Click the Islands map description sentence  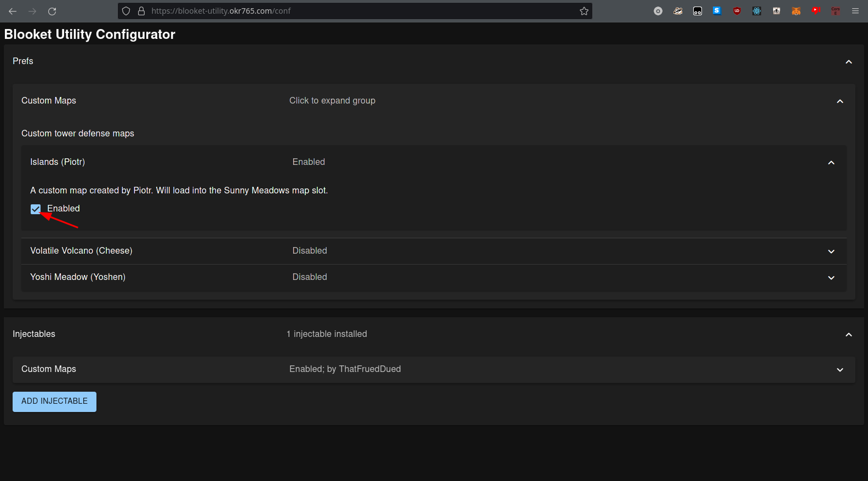click(179, 190)
